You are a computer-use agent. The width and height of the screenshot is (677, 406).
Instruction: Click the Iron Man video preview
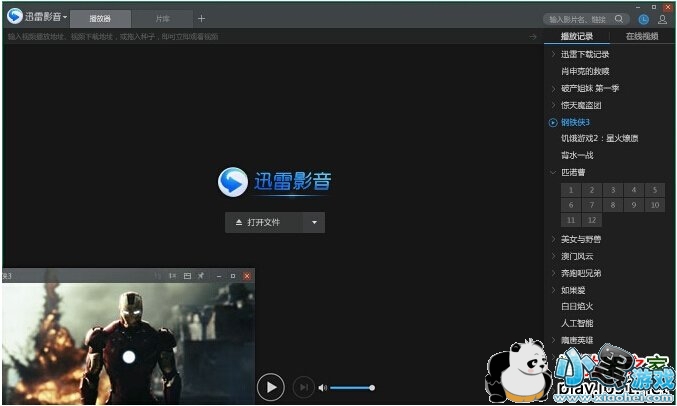[129, 344]
